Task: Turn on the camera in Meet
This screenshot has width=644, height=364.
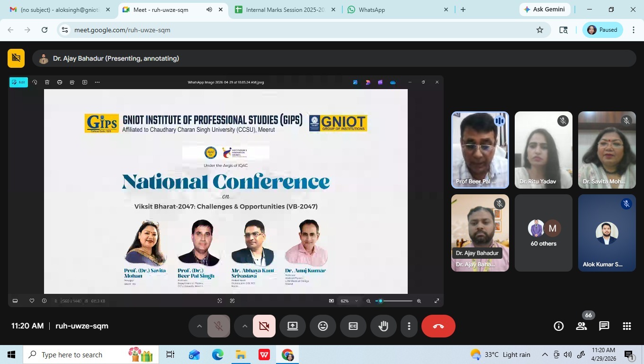Action: [x=264, y=326]
